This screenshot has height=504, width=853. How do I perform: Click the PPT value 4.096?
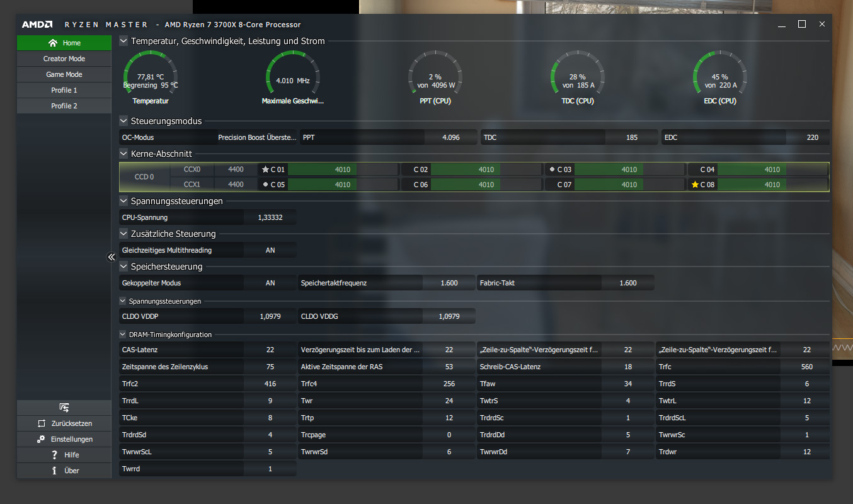pyautogui.click(x=451, y=137)
